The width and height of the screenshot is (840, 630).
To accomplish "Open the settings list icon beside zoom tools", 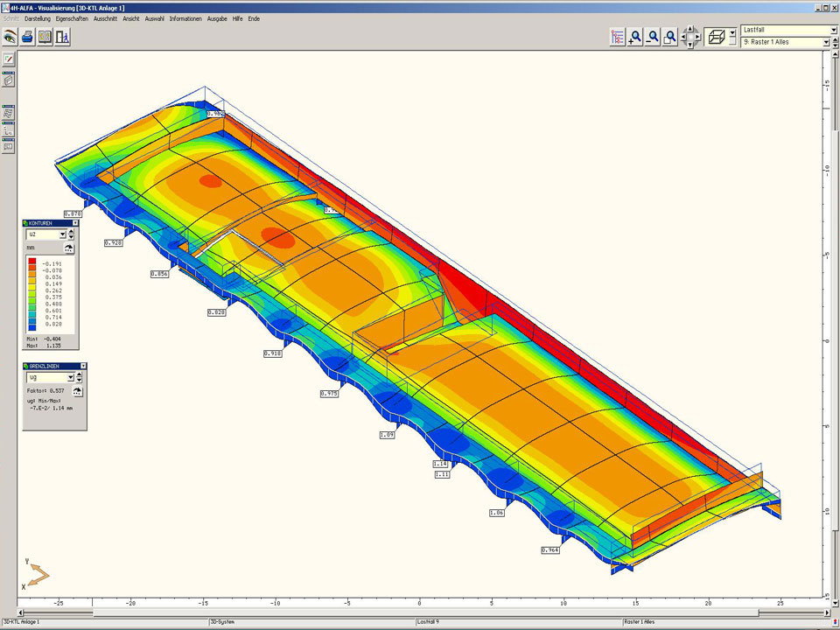I will [618, 37].
